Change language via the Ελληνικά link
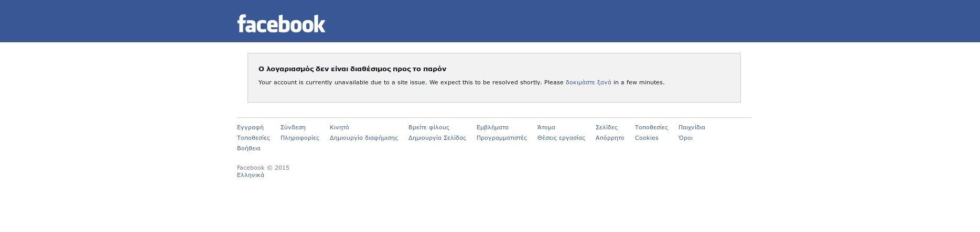The width and height of the screenshot is (980, 232). (251, 175)
